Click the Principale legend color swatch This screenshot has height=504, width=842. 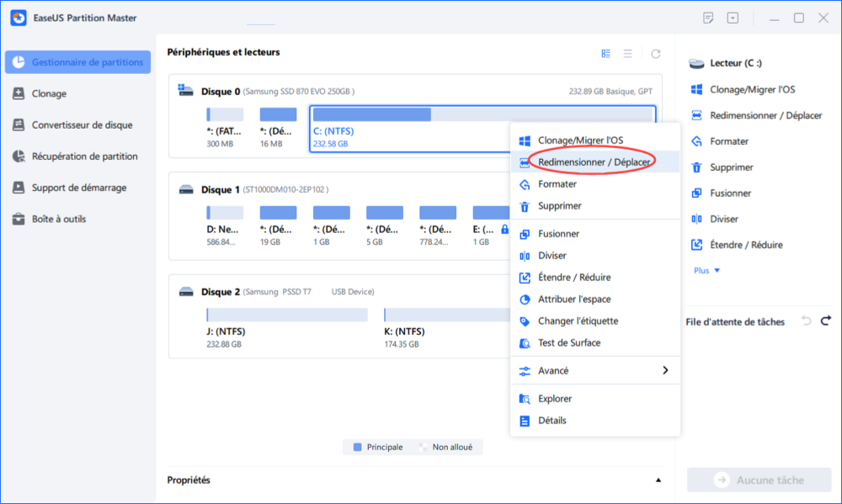358,447
